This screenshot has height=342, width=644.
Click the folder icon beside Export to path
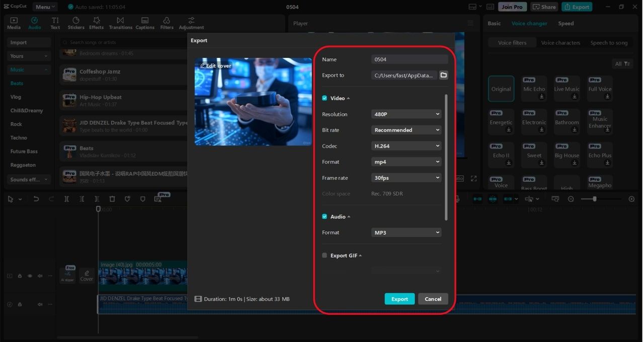(x=443, y=75)
